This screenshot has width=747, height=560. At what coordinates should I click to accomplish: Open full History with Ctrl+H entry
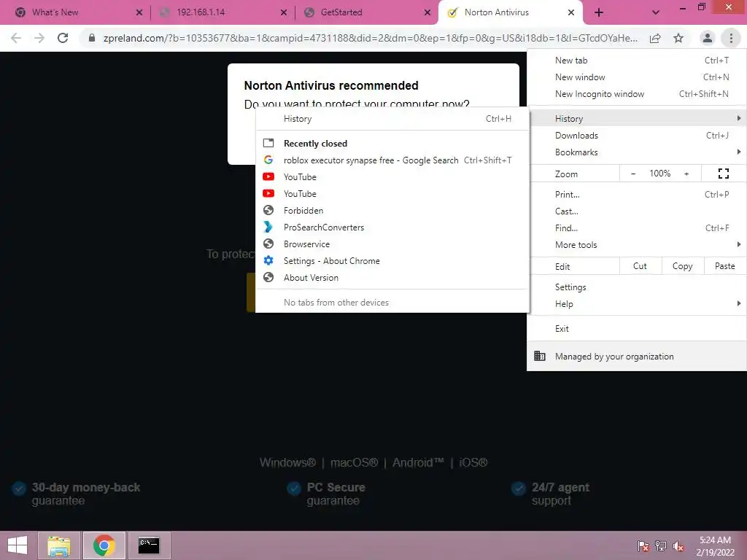coord(392,119)
